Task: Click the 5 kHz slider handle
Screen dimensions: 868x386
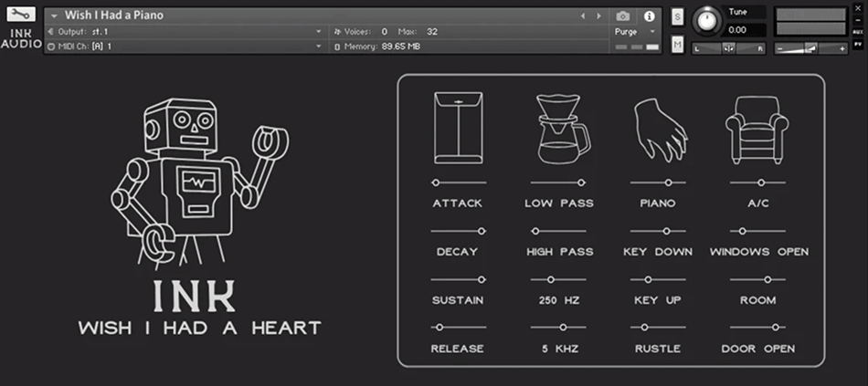Action: click(x=563, y=328)
